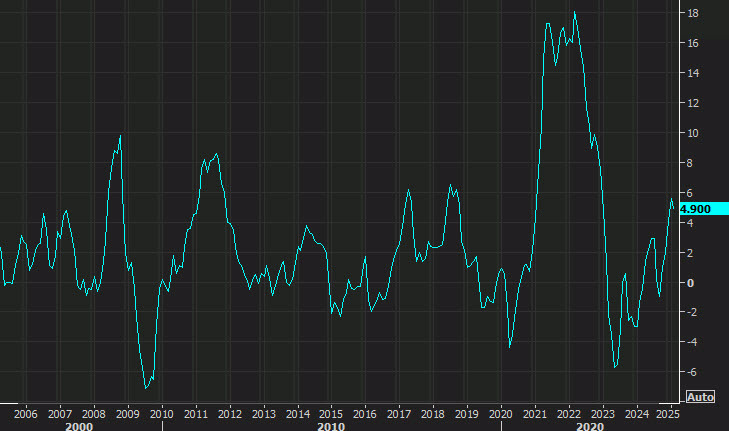Select the 2022 year label on time axis

click(x=569, y=414)
